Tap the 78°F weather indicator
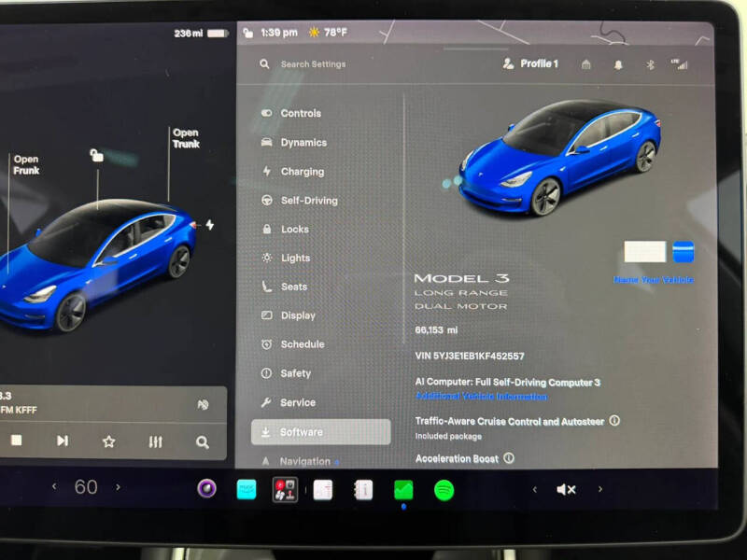The height and width of the screenshot is (560, 747). tap(328, 33)
